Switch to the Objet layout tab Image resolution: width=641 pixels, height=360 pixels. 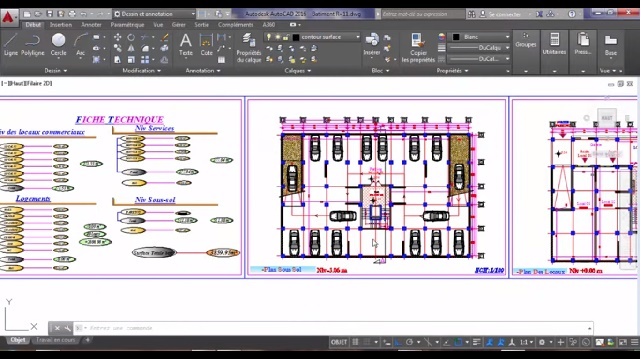18,340
